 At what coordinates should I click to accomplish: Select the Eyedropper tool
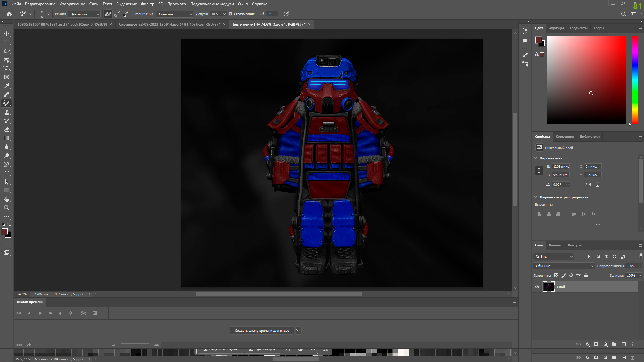(7, 86)
